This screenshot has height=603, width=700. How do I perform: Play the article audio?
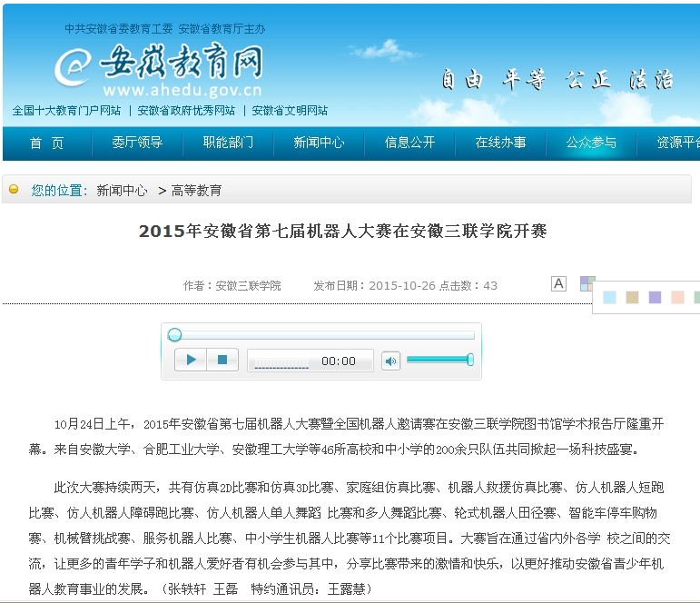191,361
